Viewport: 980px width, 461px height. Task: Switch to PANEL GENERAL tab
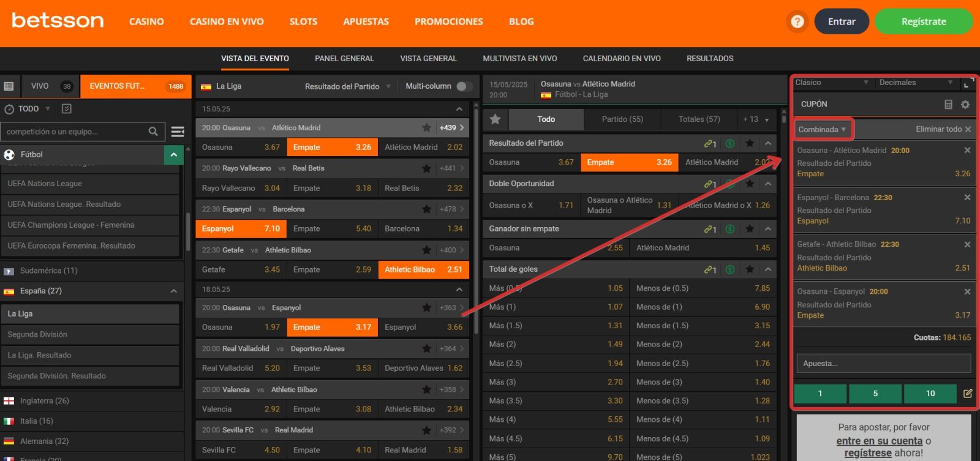click(x=344, y=59)
